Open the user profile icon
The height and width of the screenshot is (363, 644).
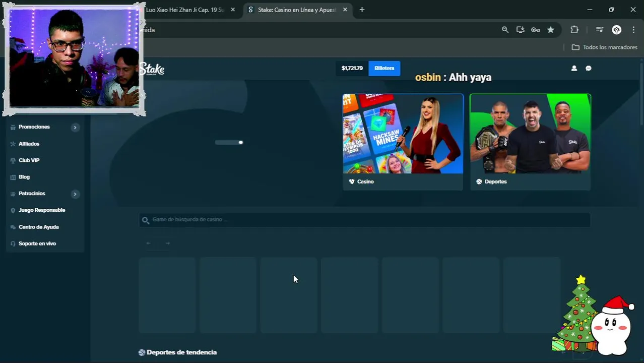(x=574, y=68)
